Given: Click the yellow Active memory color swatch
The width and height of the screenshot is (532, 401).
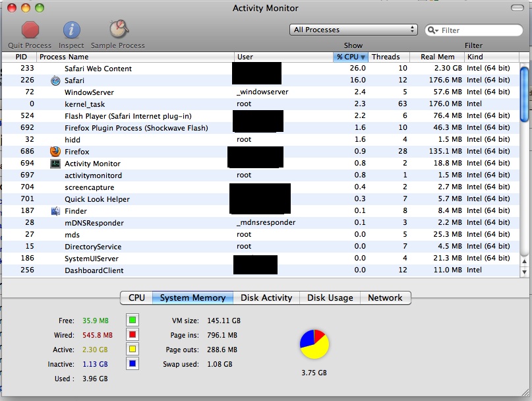Looking at the screenshot, I should coord(133,349).
